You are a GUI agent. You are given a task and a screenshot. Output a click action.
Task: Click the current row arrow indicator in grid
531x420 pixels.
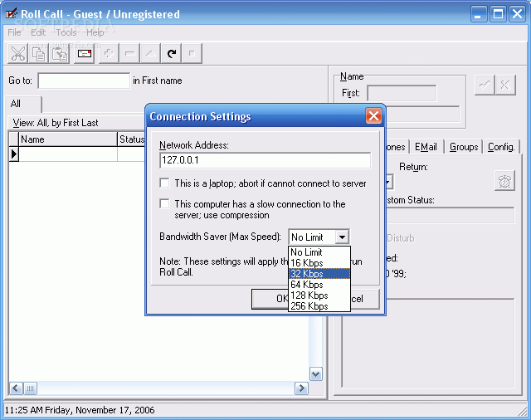tap(13, 154)
